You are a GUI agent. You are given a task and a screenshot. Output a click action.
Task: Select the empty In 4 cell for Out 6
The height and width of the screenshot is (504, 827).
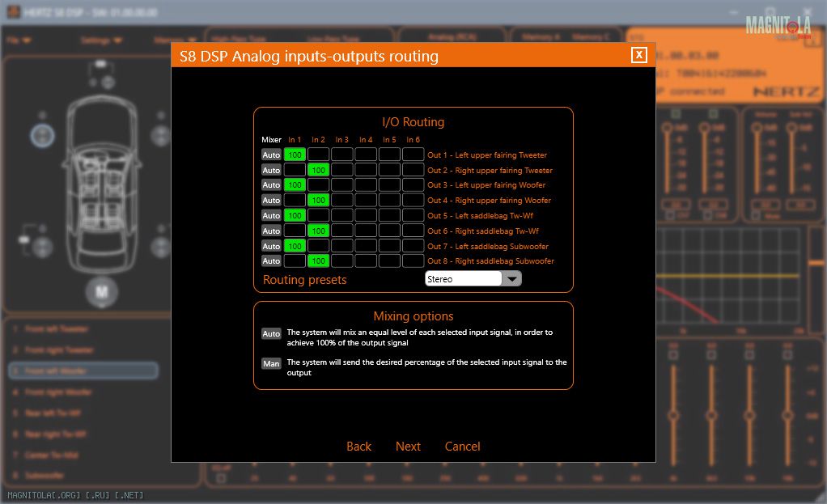366,231
